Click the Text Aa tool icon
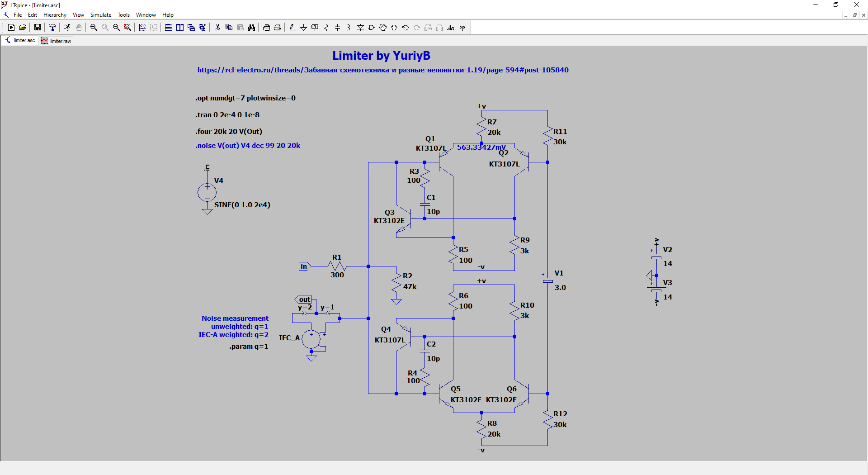 451,28
